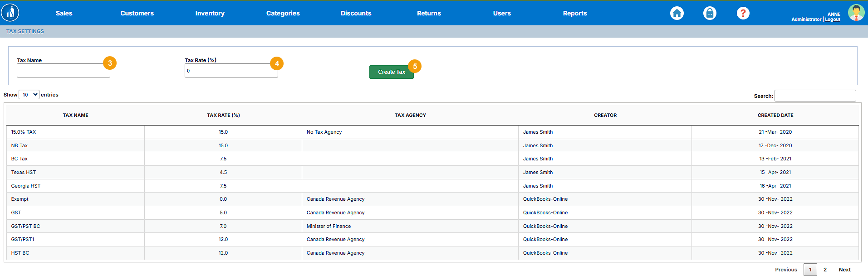Open the Inventory menu
868x280 pixels.
[210, 13]
